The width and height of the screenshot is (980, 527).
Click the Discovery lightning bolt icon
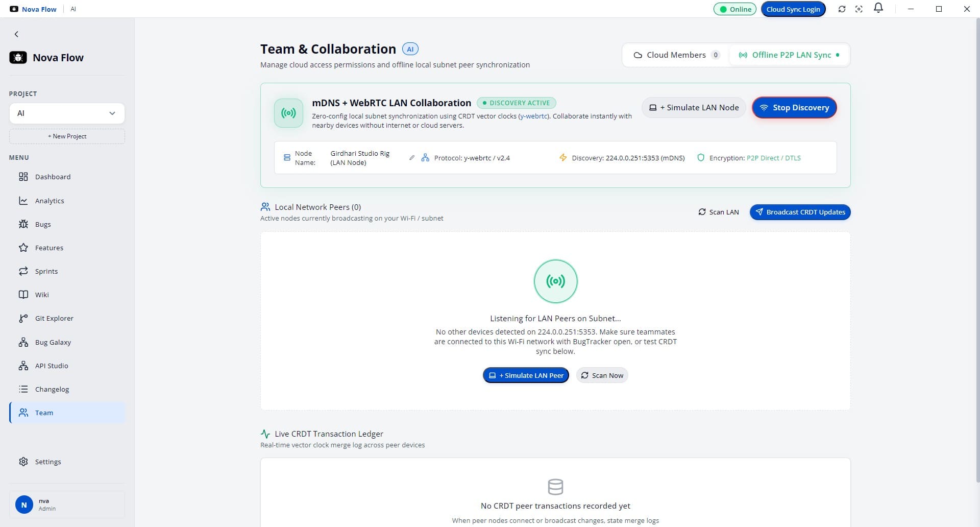(563, 158)
